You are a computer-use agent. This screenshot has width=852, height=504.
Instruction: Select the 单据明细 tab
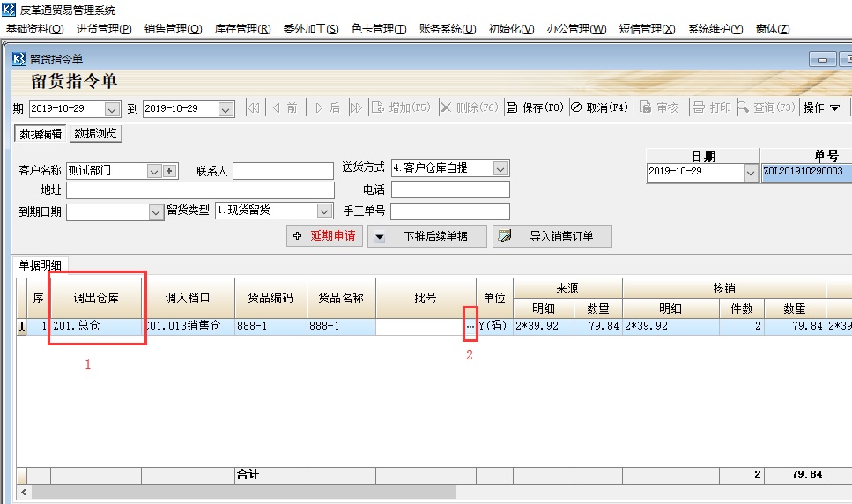(x=41, y=265)
